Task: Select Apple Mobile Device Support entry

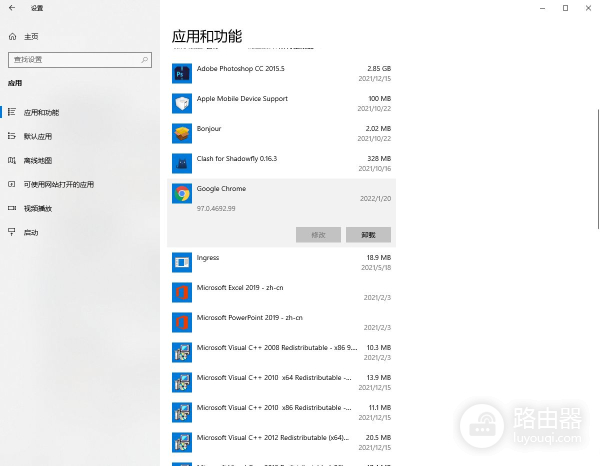Action: [281, 103]
